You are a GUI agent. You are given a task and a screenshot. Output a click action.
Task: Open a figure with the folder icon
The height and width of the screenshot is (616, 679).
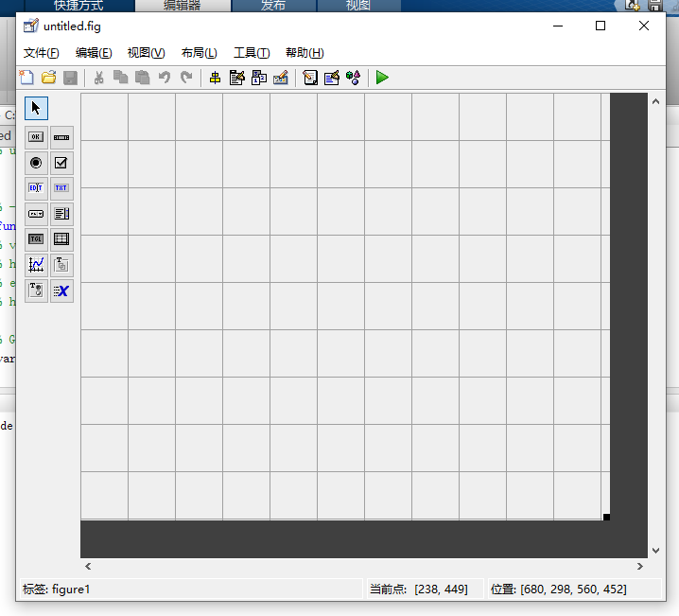[x=48, y=78]
